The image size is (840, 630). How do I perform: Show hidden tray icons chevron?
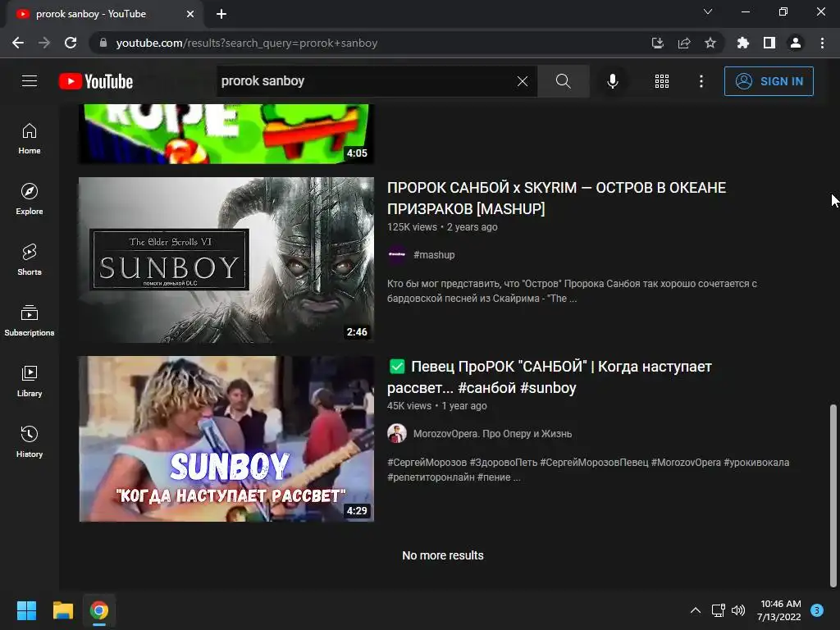coord(696,610)
